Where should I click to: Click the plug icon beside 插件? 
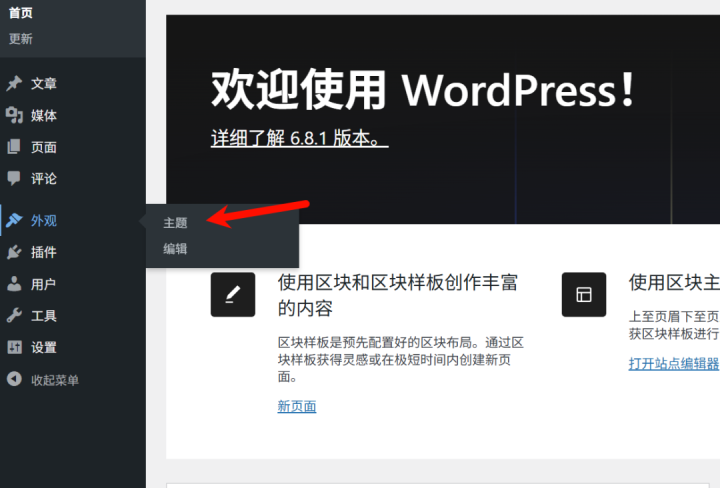[14, 252]
